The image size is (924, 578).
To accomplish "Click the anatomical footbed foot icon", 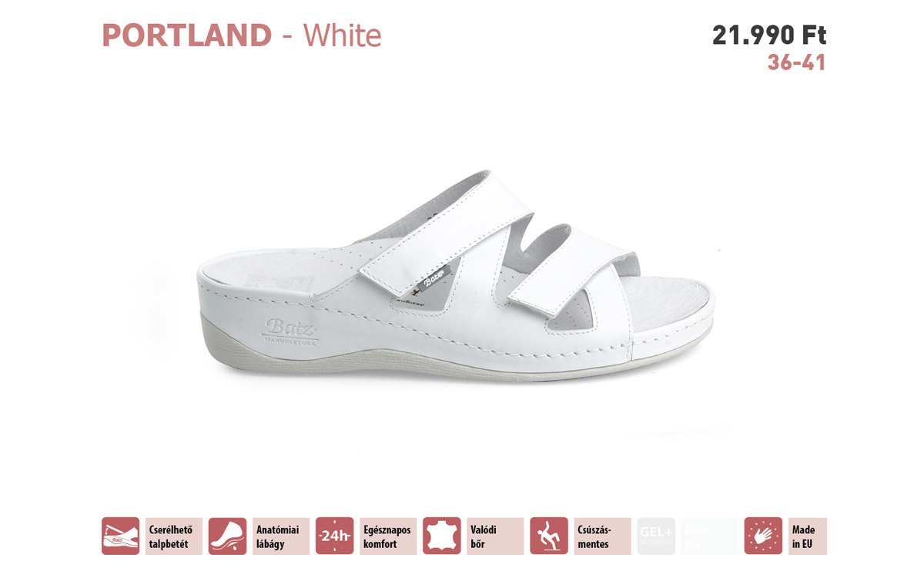I will pos(227,536).
